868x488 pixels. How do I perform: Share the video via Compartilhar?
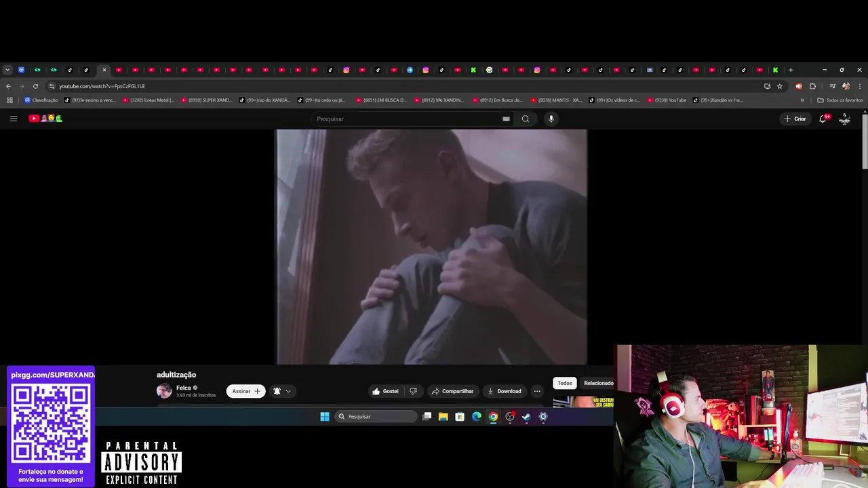(452, 391)
